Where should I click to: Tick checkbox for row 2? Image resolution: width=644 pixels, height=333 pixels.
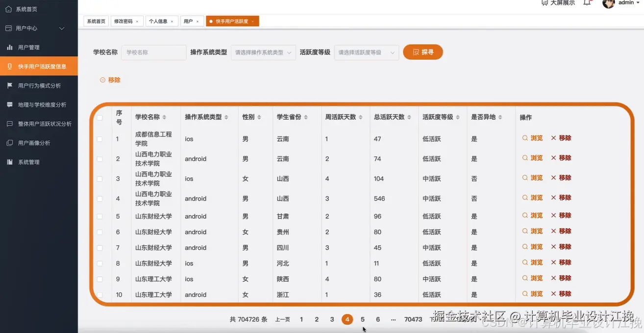click(x=100, y=159)
